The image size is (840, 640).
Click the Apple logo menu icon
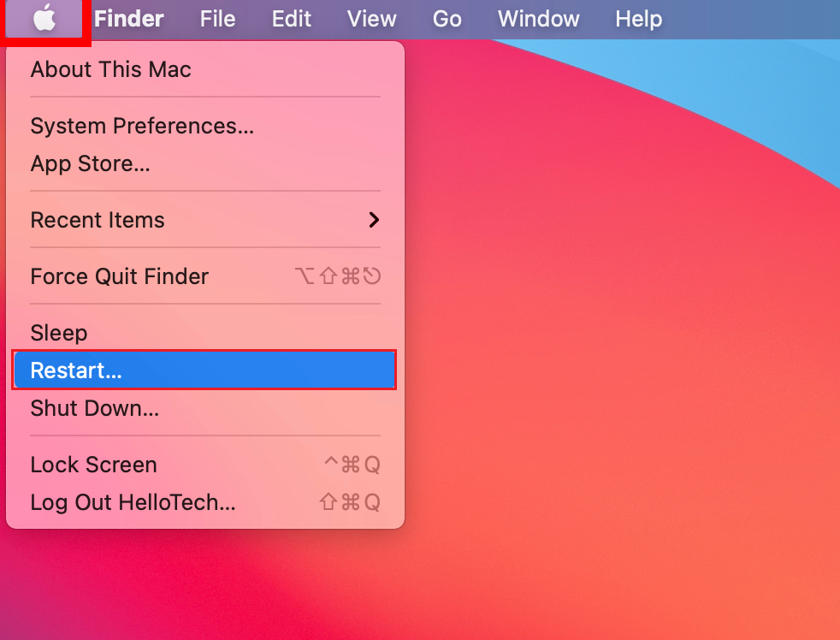pos(44,19)
